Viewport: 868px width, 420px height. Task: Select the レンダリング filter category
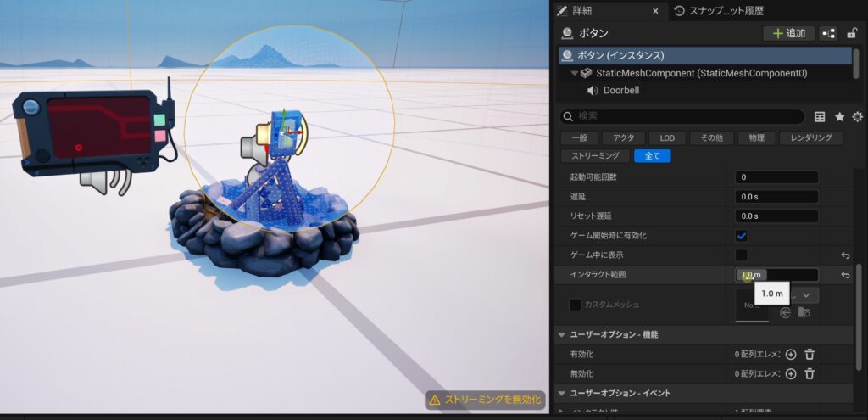coord(810,137)
